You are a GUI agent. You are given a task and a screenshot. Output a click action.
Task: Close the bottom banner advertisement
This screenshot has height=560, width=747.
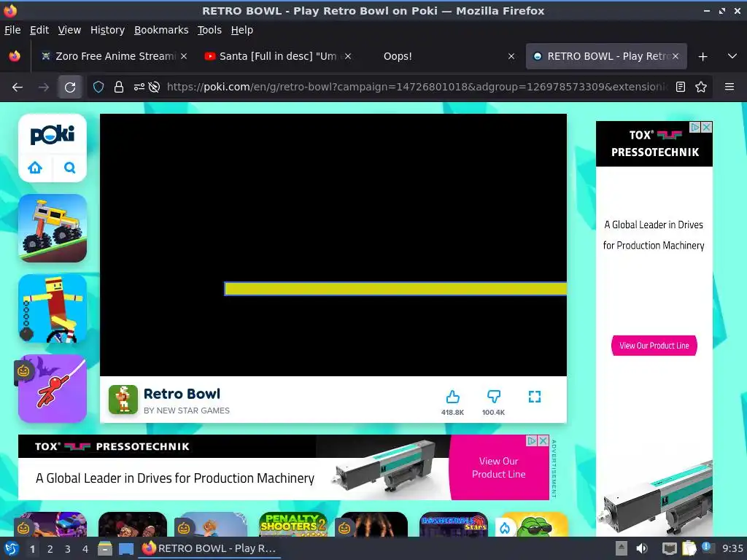[543, 441]
